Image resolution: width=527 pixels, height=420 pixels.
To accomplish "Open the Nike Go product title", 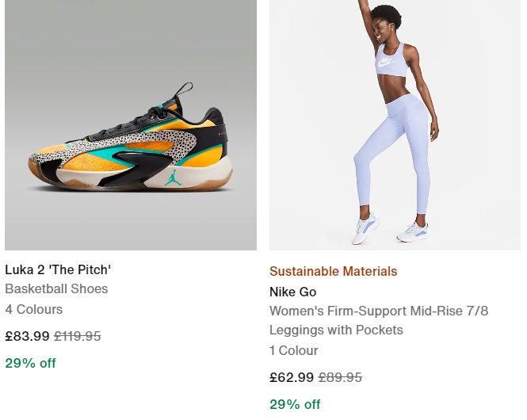I will pos(292,292).
